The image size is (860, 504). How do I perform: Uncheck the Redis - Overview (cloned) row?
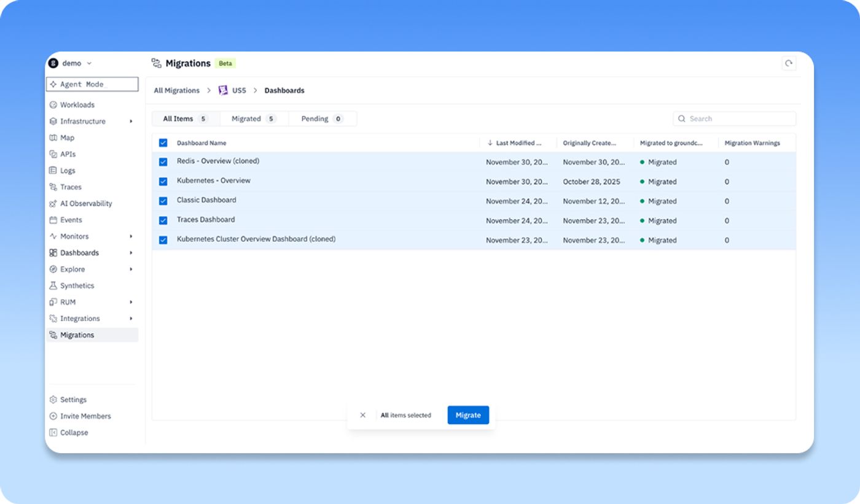pos(163,162)
